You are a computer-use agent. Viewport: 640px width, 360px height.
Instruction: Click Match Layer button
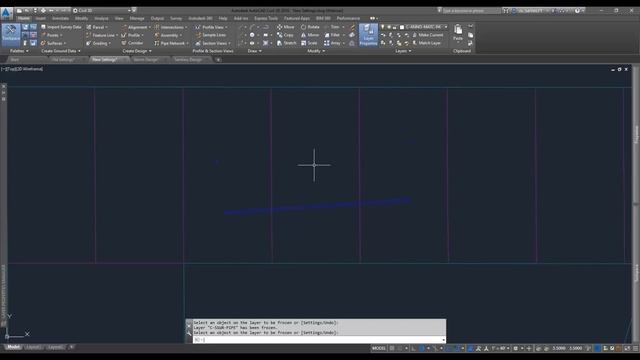[427, 43]
